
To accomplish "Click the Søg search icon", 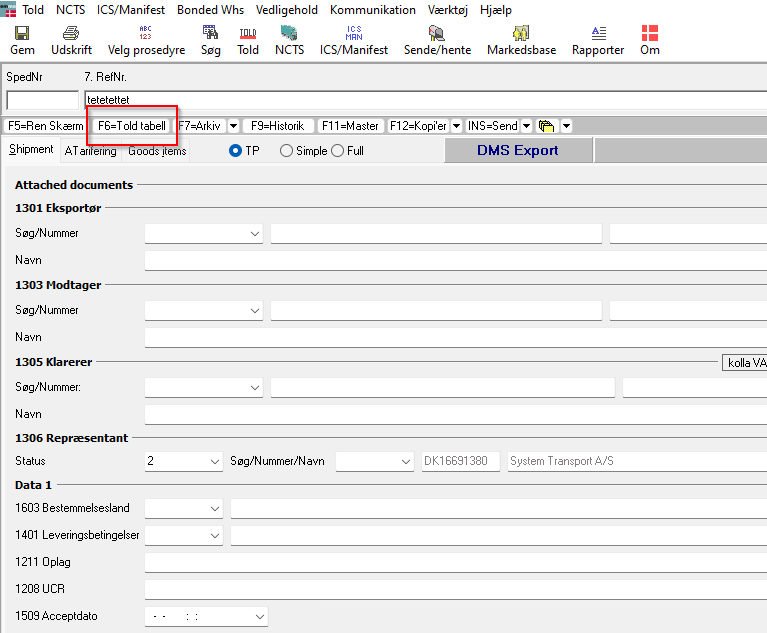I will coord(210,33).
